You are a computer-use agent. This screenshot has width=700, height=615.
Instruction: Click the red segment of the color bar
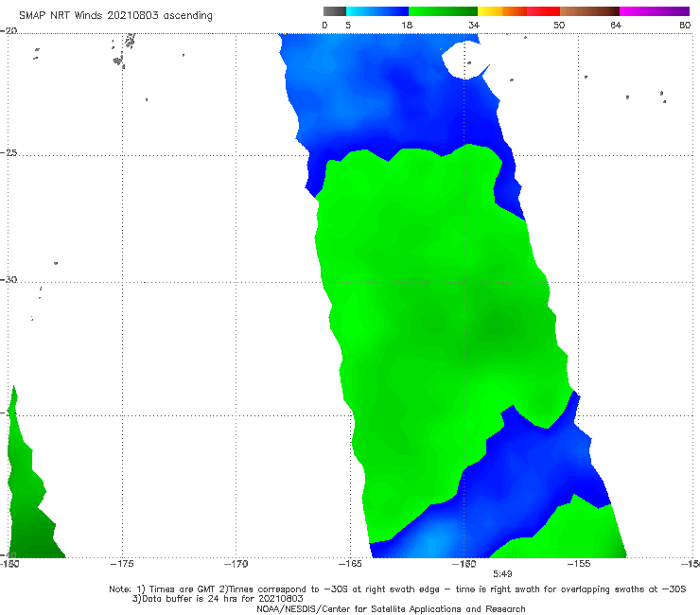(x=543, y=11)
